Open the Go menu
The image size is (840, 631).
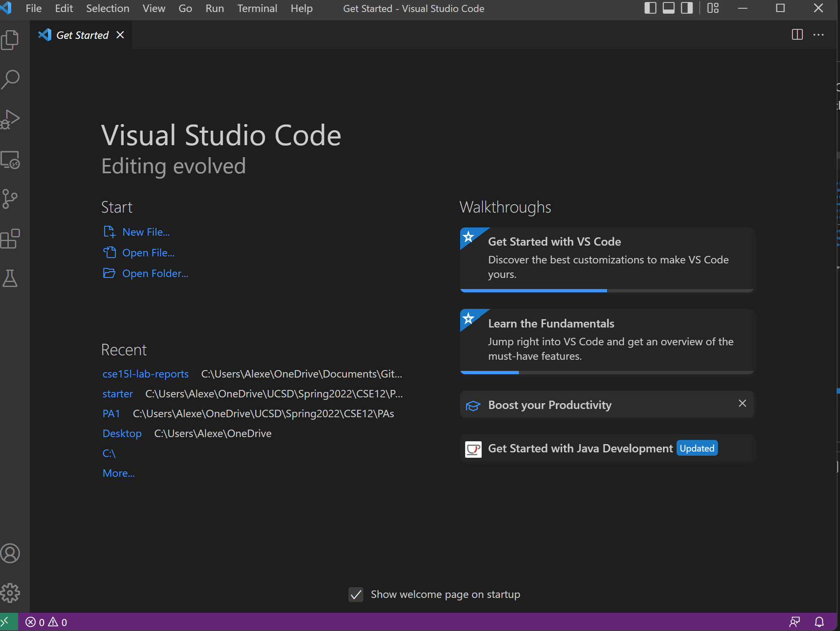tap(185, 9)
